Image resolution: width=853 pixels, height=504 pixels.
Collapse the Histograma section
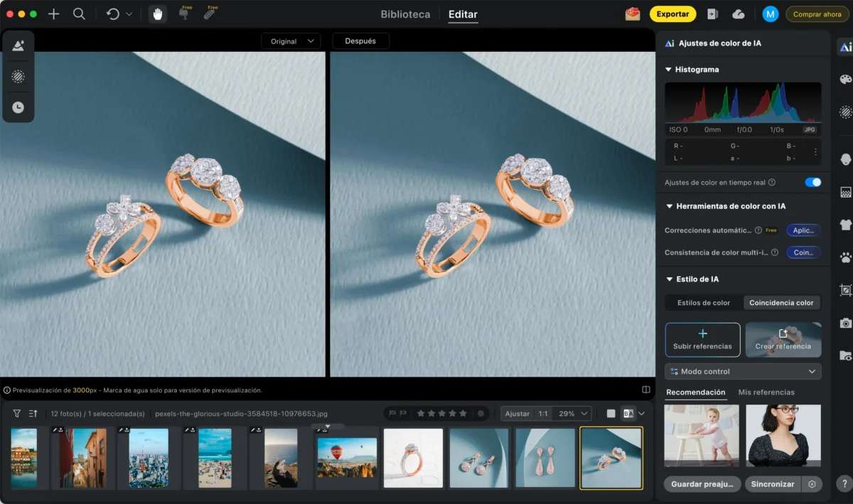tap(668, 70)
